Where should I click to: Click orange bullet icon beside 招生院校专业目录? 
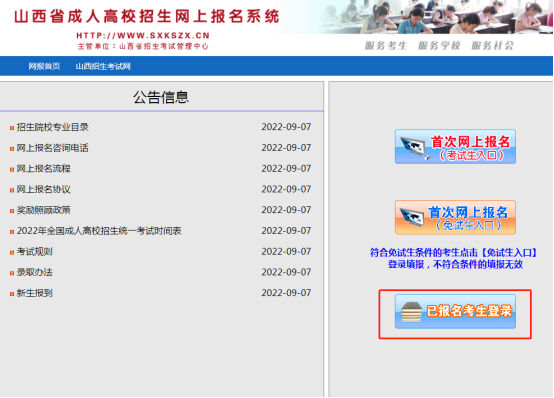coord(12,128)
